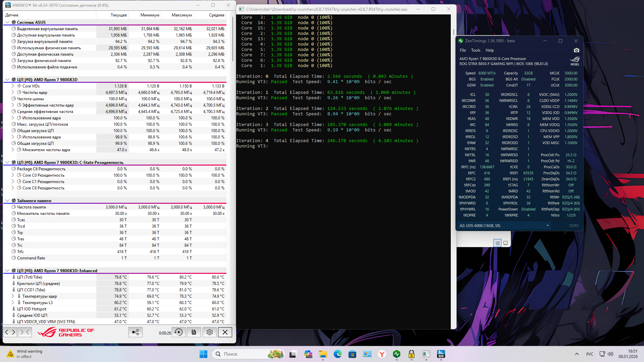Image resolution: width=644 pixels, height=362 pixels.
Task: Click the Windows Start button
Action: pyautogui.click(x=203, y=354)
